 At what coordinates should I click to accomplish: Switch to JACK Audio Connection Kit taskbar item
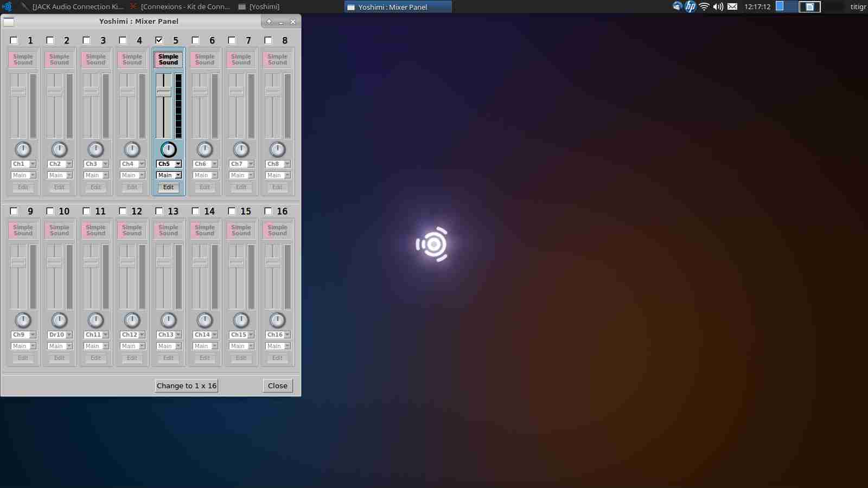tap(73, 7)
